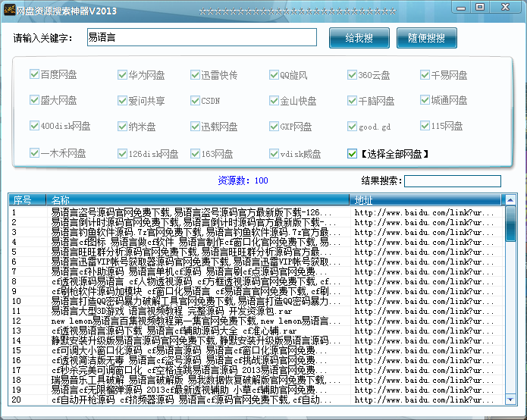The width and height of the screenshot is (527, 420).
Task: Select result row 11 易语言大型3D游戏
Action: pos(256,311)
